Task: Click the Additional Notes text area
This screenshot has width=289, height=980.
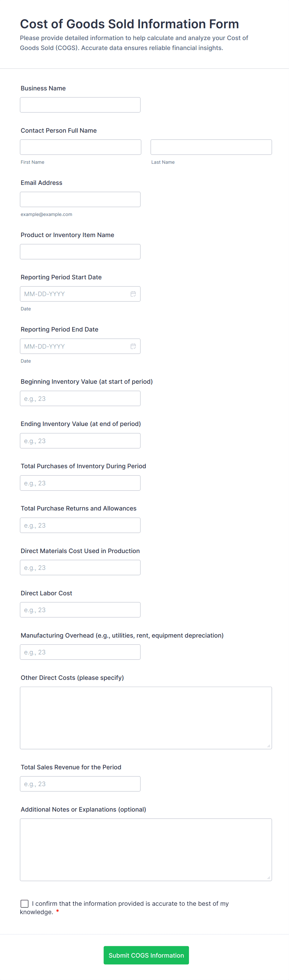Action: tap(146, 849)
